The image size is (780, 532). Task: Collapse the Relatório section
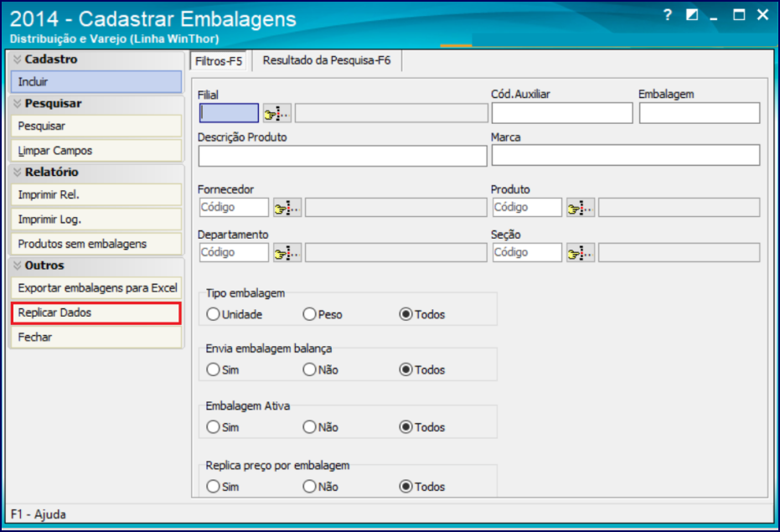tap(18, 173)
